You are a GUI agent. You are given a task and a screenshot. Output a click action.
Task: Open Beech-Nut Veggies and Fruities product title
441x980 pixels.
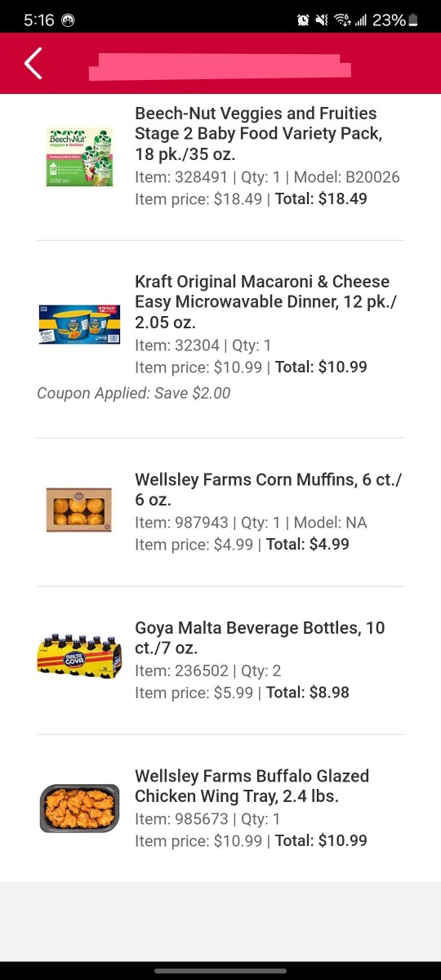pyautogui.click(x=259, y=134)
